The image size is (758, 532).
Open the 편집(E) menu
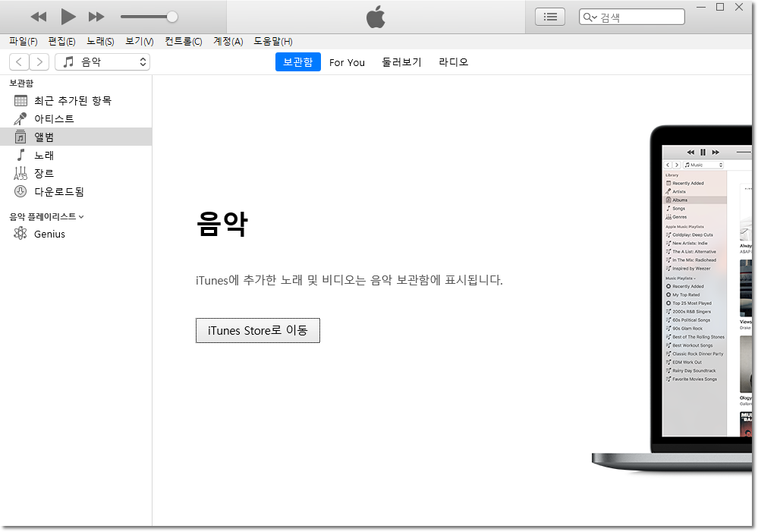click(61, 42)
